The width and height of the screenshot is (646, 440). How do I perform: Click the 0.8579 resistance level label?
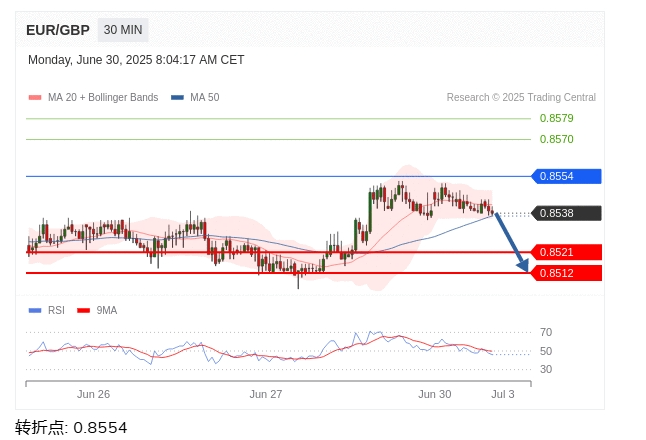pos(557,118)
